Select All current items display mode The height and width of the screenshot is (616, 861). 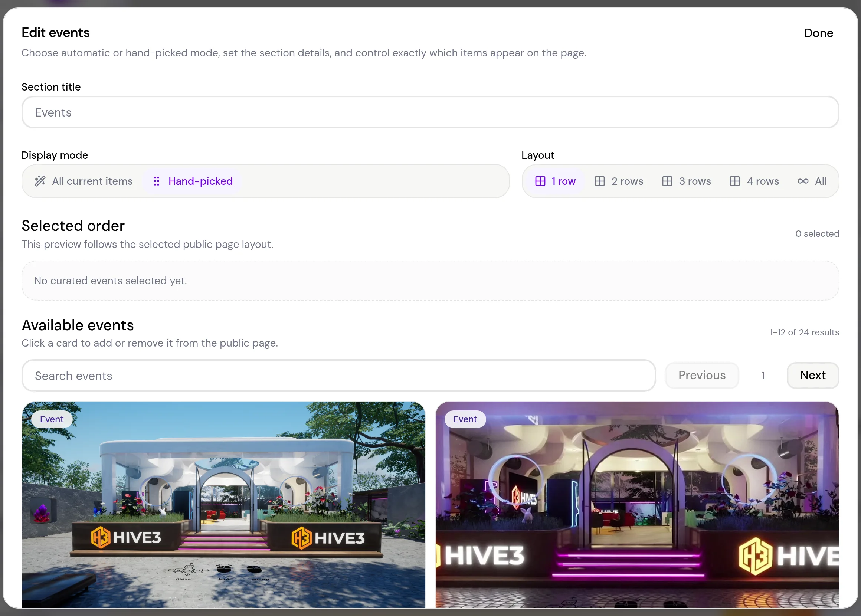[x=84, y=181]
